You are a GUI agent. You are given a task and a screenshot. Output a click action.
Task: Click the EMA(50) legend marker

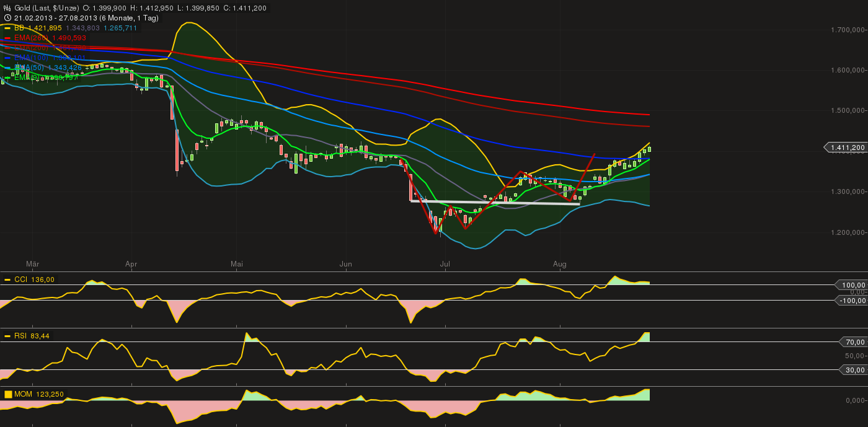coord(7,68)
